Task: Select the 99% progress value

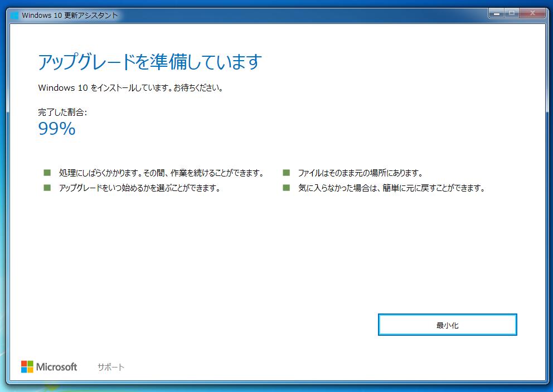Action: 57,129
